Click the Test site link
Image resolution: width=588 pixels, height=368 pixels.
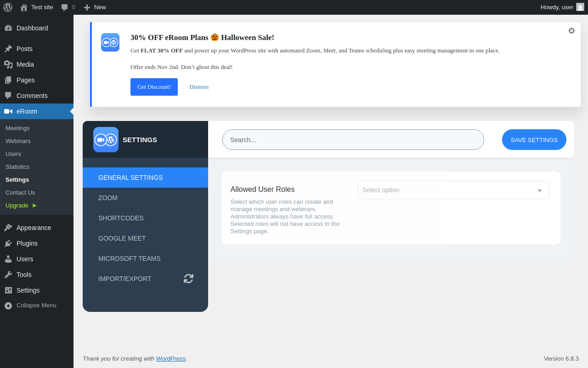42,7
